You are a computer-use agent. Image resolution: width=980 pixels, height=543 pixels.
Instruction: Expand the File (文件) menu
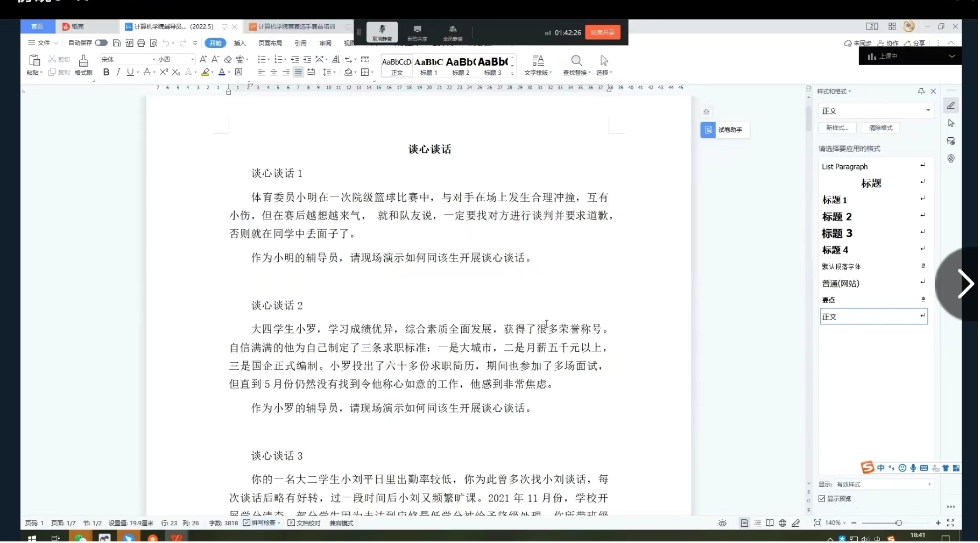[43, 43]
